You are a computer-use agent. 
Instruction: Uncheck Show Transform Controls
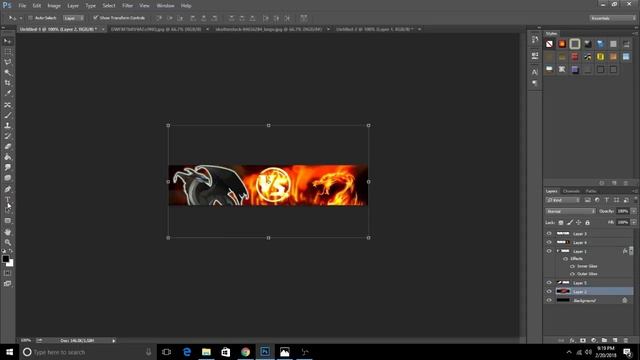pos(95,18)
